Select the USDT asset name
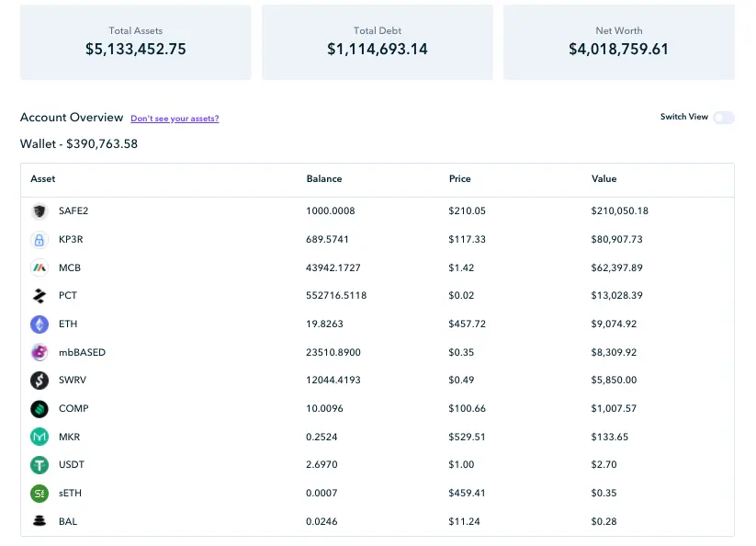 [x=72, y=464]
